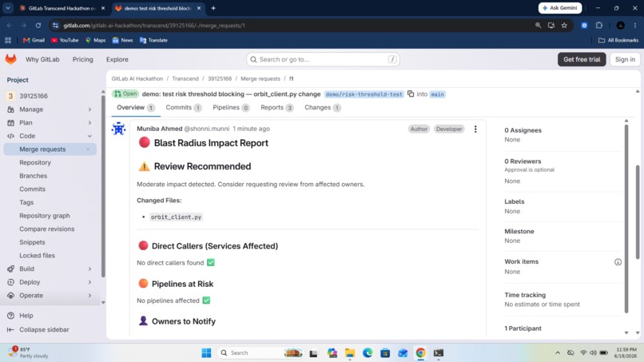The image size is (644, 362).
Task: Reload the page in Chrome
Action: (x=38, y=26)
